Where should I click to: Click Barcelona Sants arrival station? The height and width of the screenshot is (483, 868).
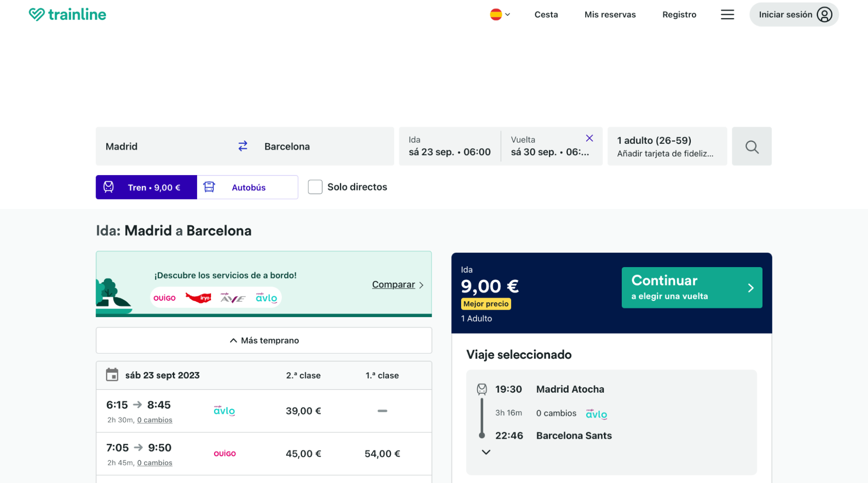[574, 436]
